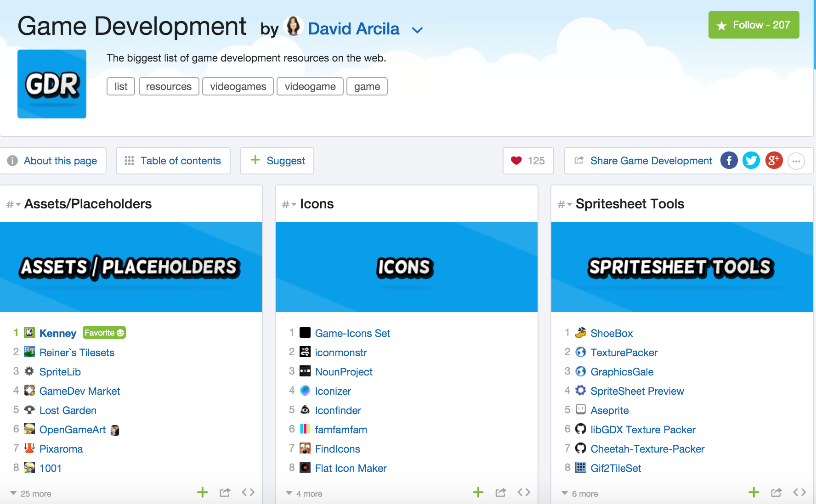Share the Spritesheet Tools list icon
This screenshot has height=504, width=816.
click(776, 493)
